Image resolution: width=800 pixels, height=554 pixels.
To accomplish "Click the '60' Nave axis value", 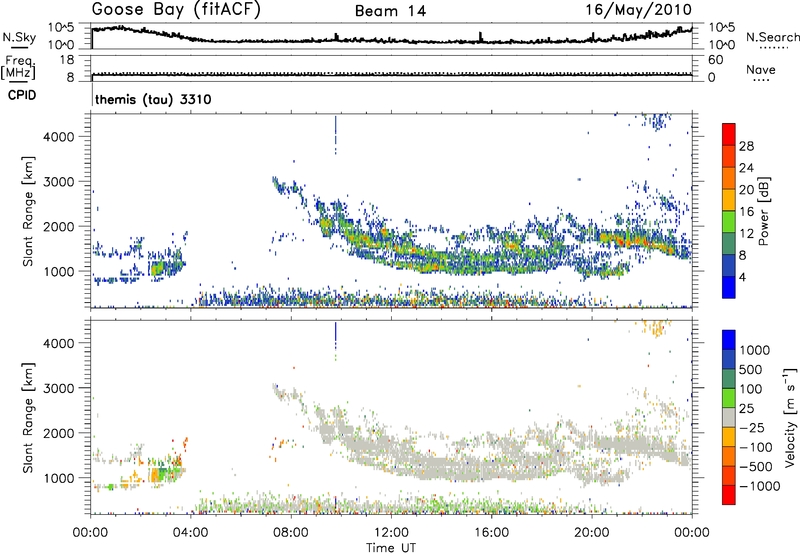I will 715,60.
